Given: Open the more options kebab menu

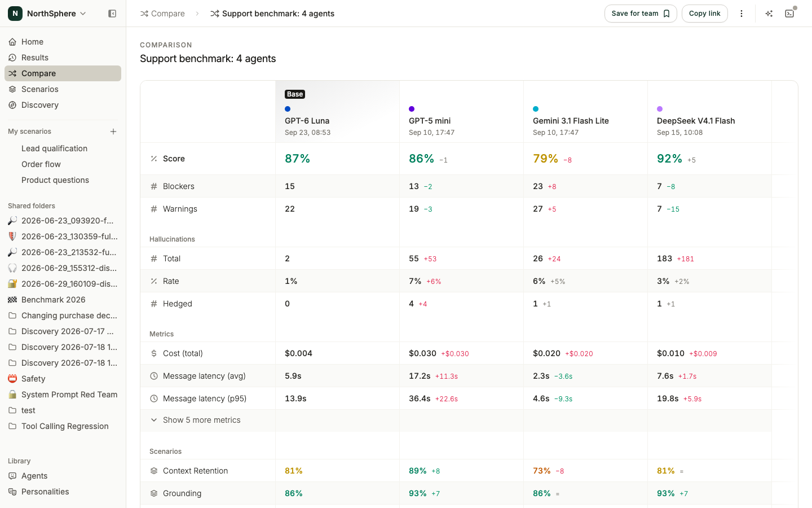Looking at the screenshot, I should 742,14.
